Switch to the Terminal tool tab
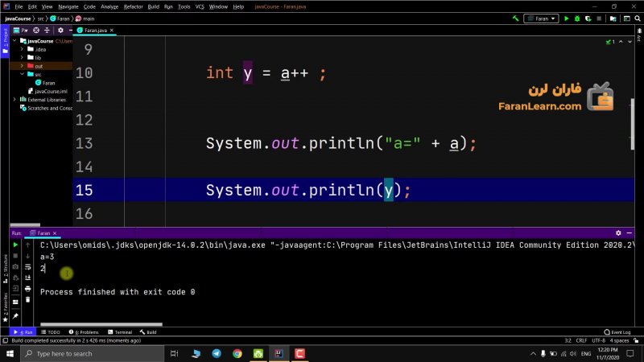 click(x=119, y=331)
